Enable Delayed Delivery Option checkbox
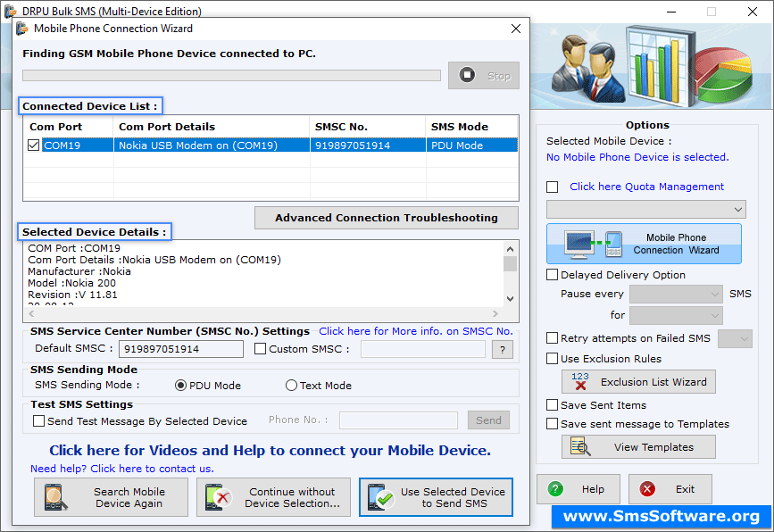 (x=553, y=274)
